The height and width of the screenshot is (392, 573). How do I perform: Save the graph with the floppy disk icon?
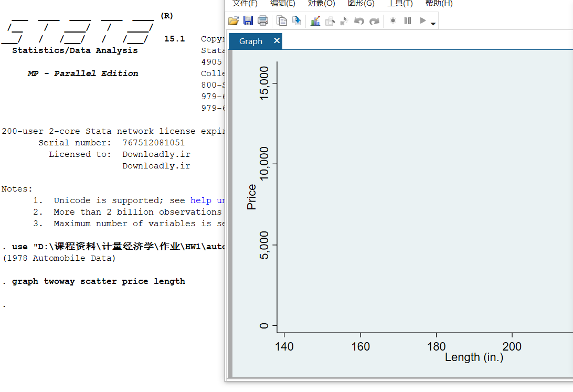point(248,21)
